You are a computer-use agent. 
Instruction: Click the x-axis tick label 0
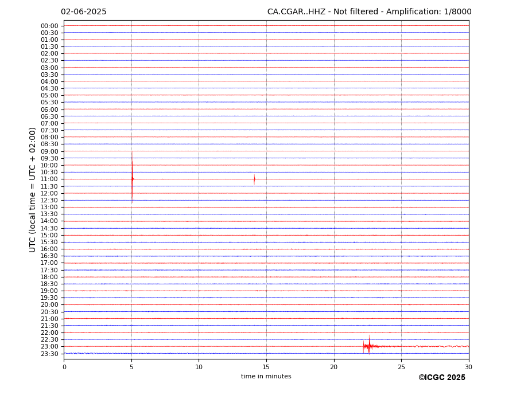[x=64, y=367]
